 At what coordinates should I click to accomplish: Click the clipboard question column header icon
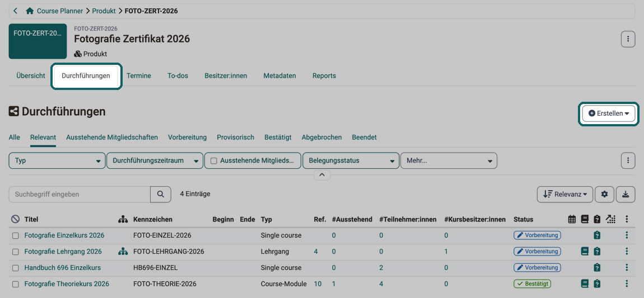point(597,219)
